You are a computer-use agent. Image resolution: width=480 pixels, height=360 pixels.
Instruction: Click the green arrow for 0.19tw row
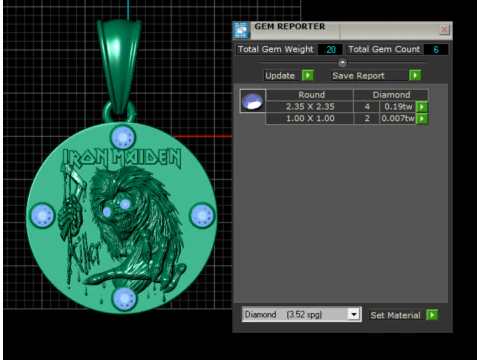point(422,107)
